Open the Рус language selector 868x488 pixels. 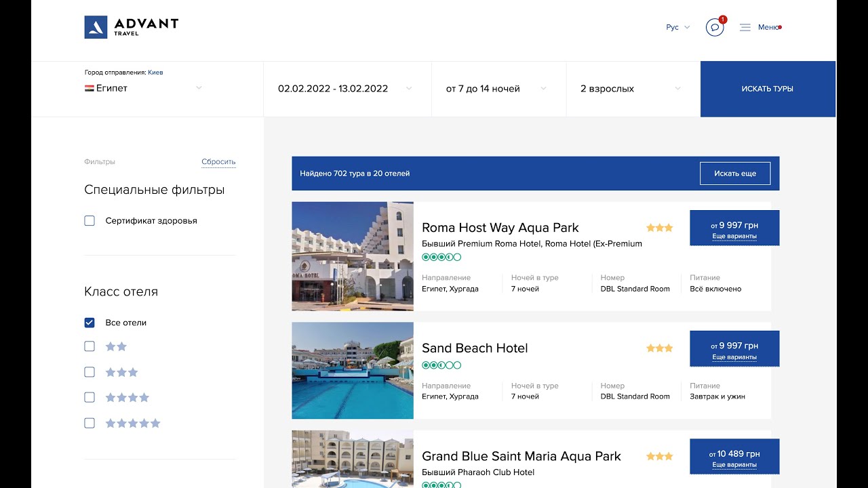(x=677, y=27)
